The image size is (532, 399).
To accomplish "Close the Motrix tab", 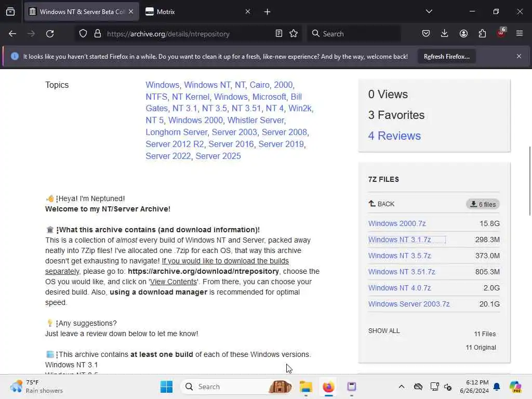I will pyautogui.click(x=248, y=11).
